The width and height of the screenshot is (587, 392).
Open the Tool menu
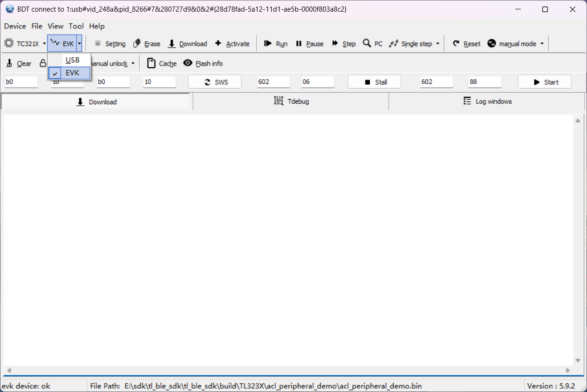(76, 26)
